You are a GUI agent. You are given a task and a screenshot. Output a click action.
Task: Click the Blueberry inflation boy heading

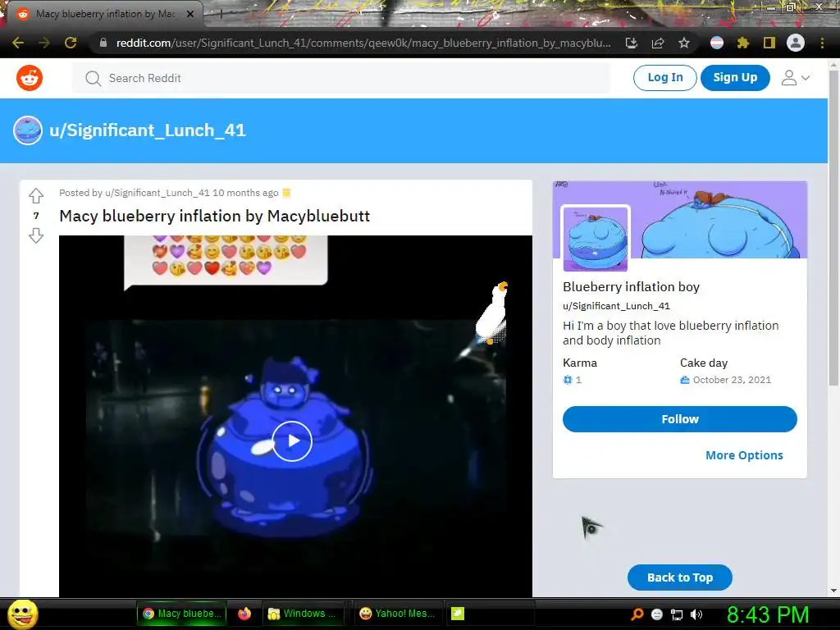tap(631, 286)
